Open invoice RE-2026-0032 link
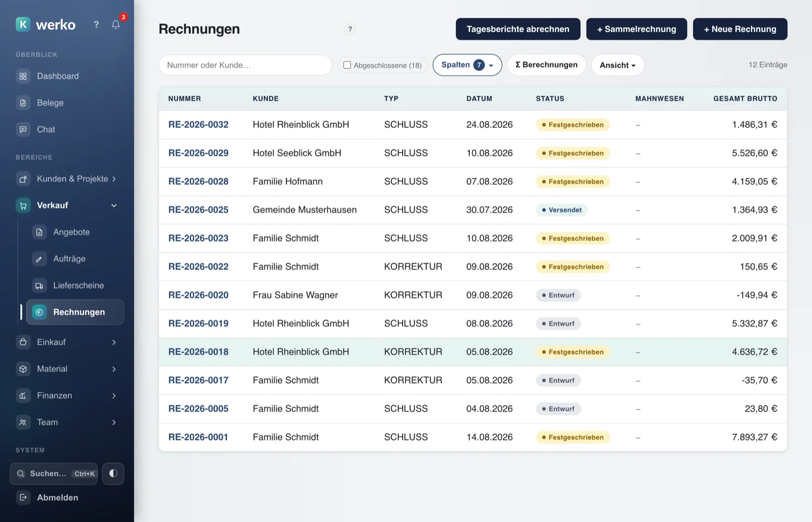 click(x=198, y=124)
